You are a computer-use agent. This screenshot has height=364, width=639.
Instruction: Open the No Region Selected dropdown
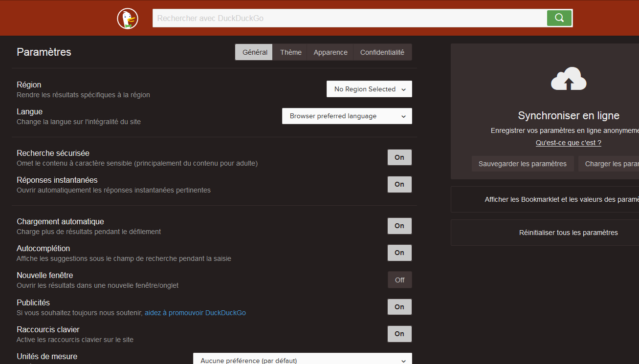[369, 89]
